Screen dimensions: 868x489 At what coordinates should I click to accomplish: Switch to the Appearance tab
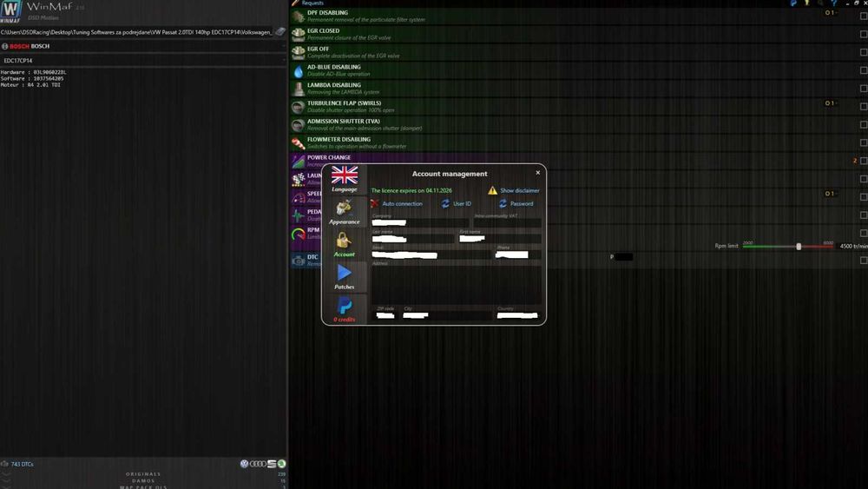pyautogui.click(x=345, y=212)
